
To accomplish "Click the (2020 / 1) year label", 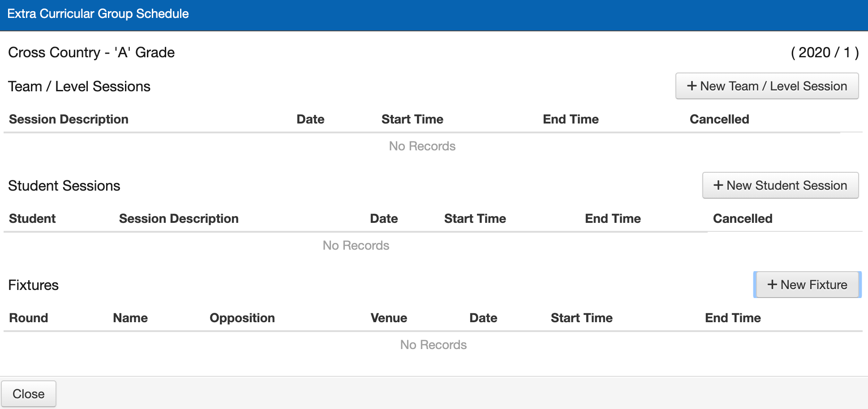I will pos(825,52).
